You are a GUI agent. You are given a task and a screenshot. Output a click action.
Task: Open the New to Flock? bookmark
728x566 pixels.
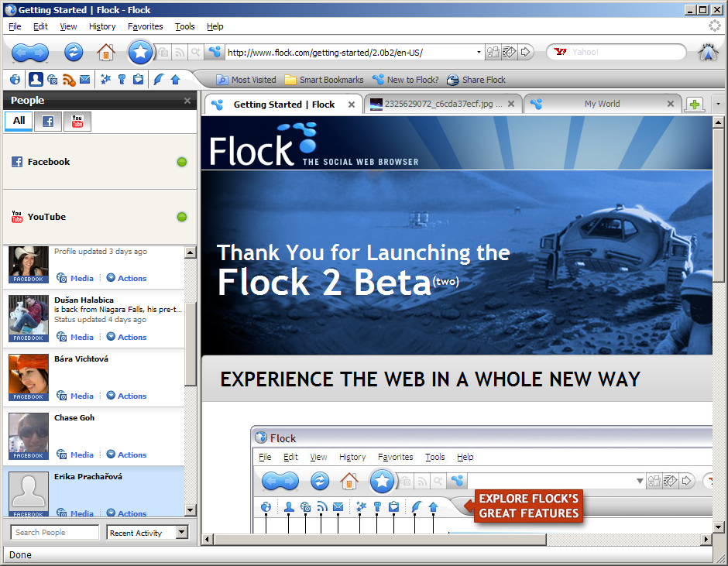coord(405,80)
